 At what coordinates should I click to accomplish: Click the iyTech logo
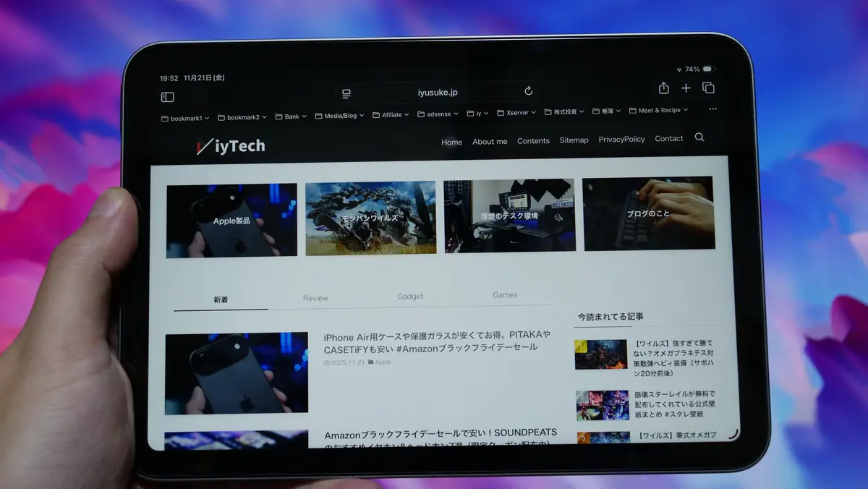pyautogui.click(x=231, y=146)
